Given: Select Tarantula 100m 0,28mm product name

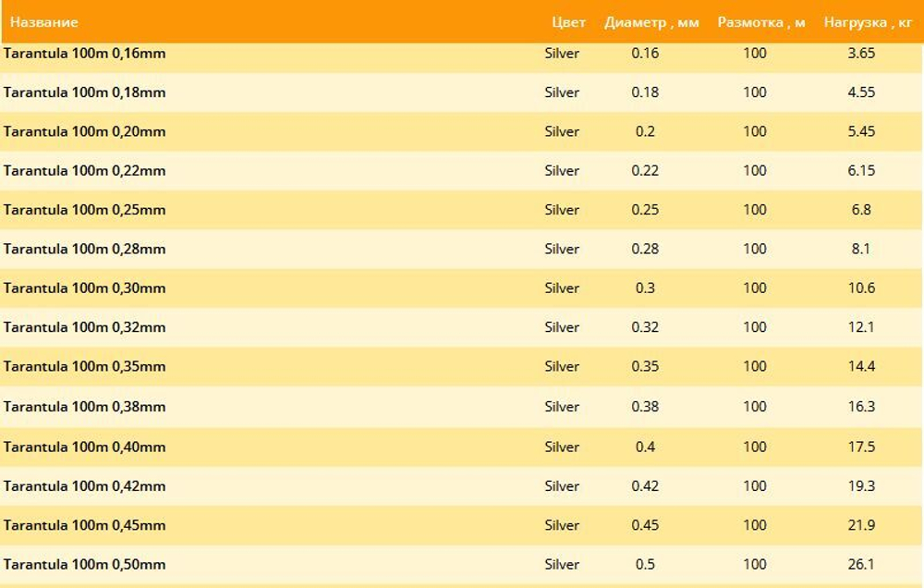Looking at the screenshot, I should [84, 249].
